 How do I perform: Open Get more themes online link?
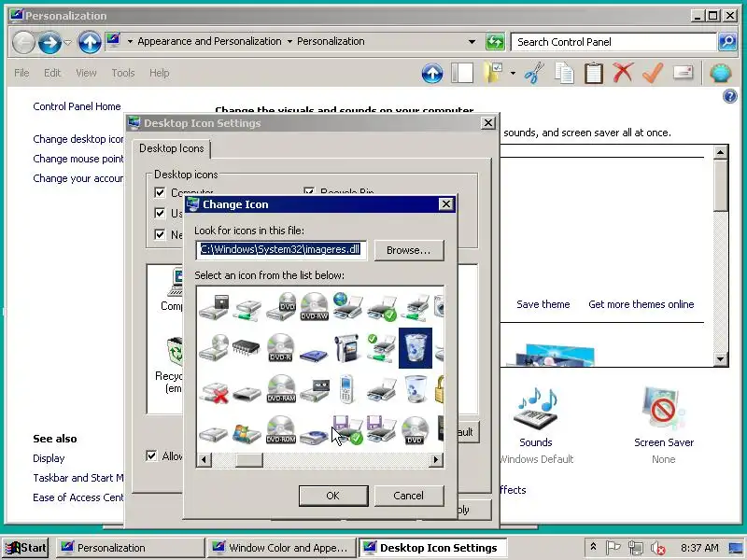point(641,304)
